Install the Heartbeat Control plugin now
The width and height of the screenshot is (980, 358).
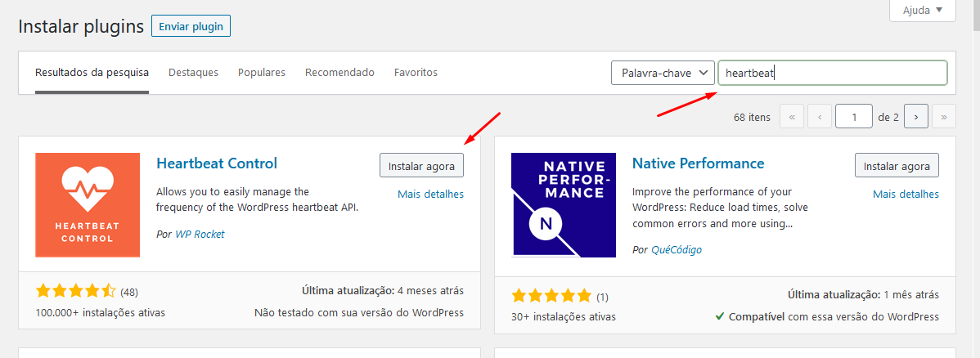422,166
